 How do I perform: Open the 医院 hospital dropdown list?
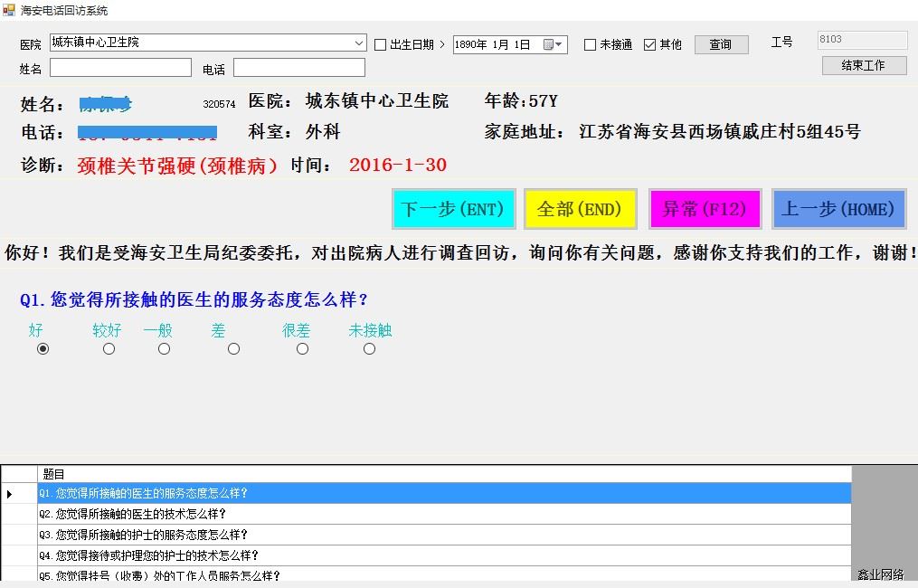pos(360,43)
